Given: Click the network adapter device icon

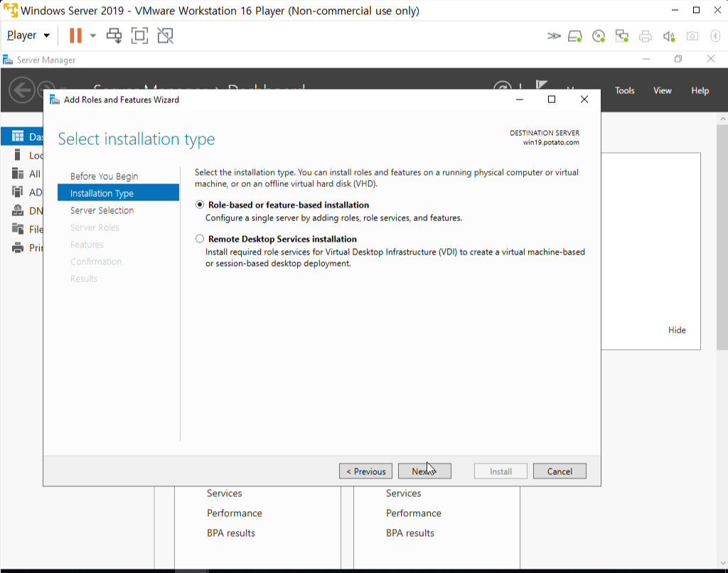Looking at the screenshot, I should [x=621, y=36].
